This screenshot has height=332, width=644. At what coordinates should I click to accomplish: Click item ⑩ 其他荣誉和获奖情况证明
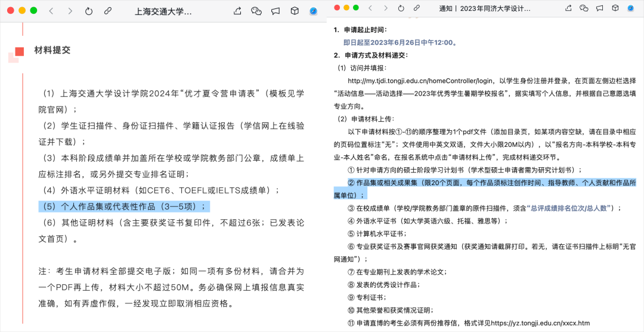pyautogui.click(x=391, y=310)
